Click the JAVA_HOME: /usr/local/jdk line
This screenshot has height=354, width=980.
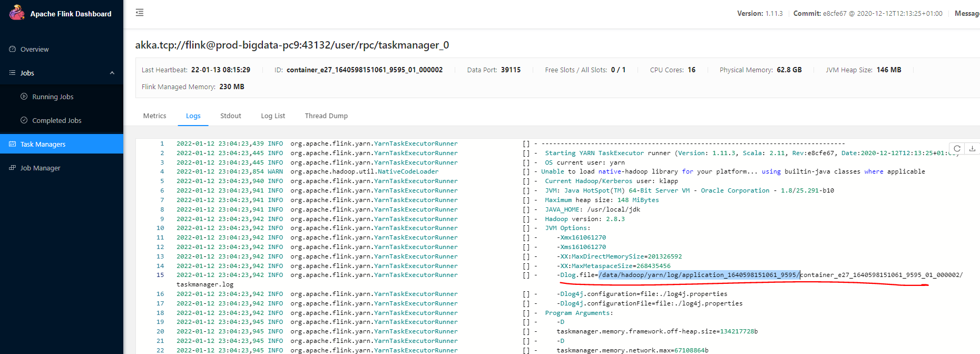pos(593,209)
